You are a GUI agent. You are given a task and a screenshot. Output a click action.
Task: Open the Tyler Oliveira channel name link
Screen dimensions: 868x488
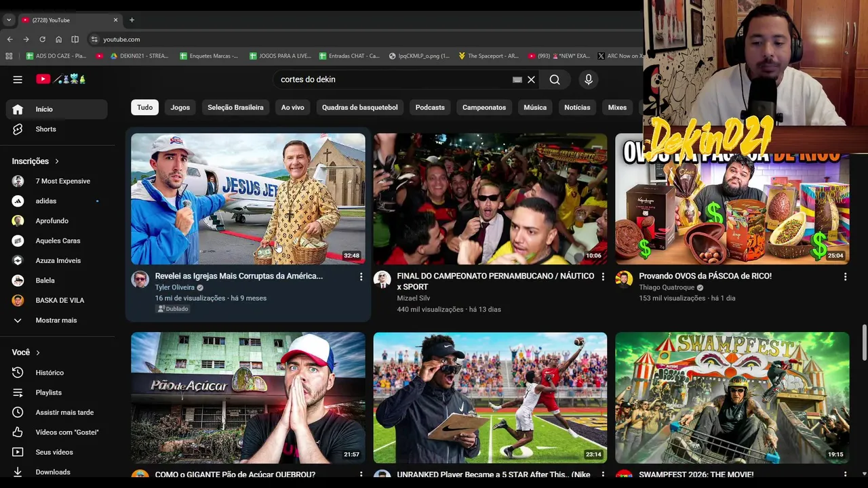click(x=174, y=287)
